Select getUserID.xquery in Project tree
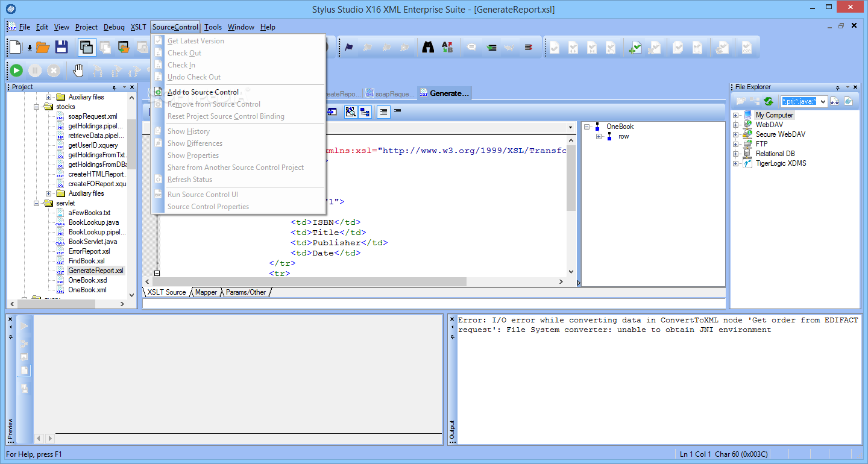Viewport: 868px width, 464px height. (93, 145)
